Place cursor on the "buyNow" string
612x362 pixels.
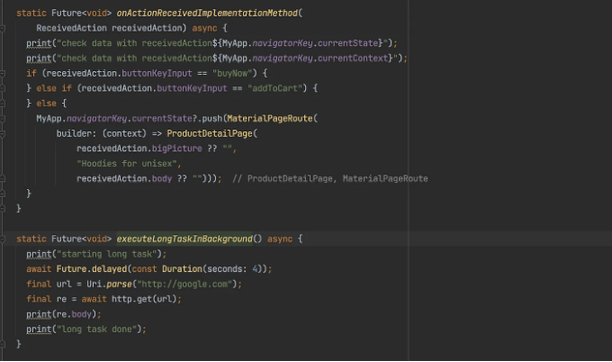tap(232, 73)
